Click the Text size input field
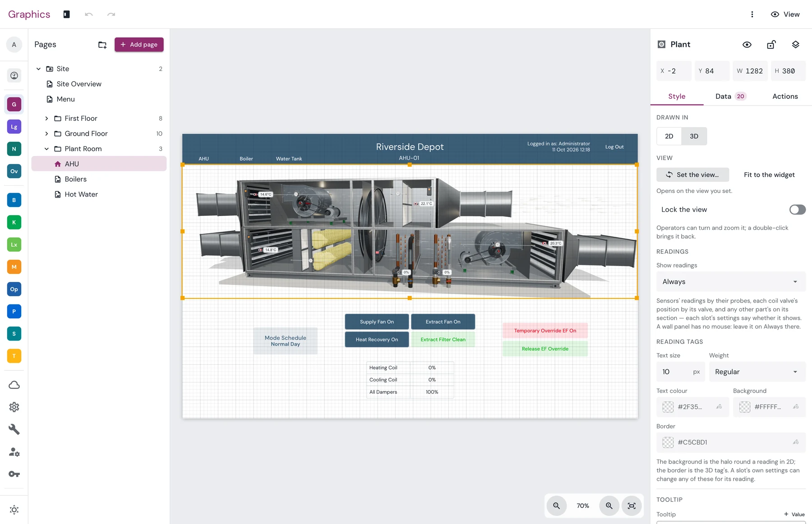The height and width of the screenshot is (524, 812). [681, 372]
